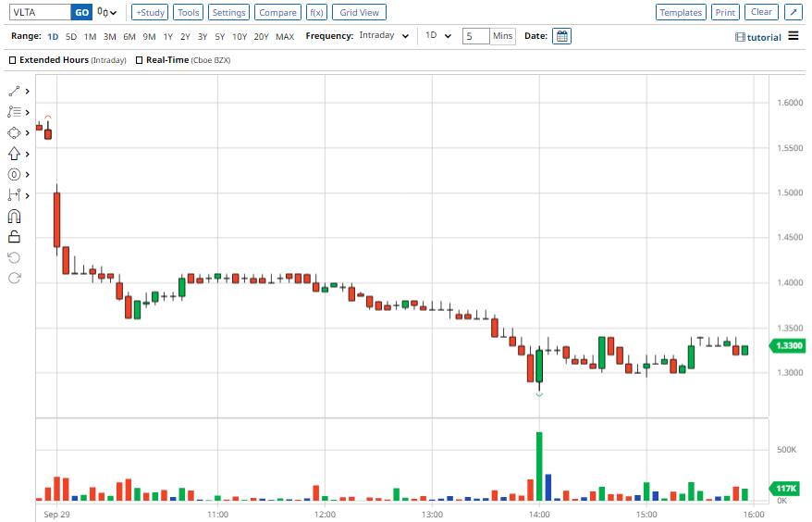Enable the Extended Hours checkbox
Screen dimensions: 812x522
coord(13,60)
